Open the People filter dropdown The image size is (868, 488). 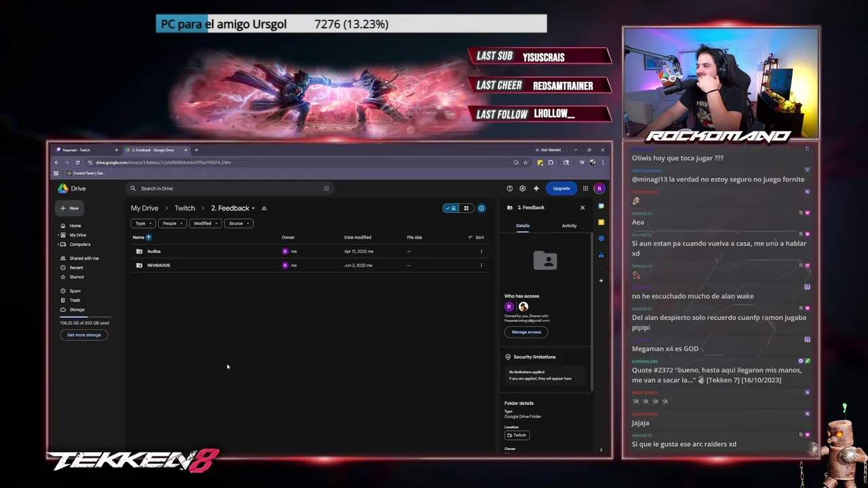tap(172, 224)
